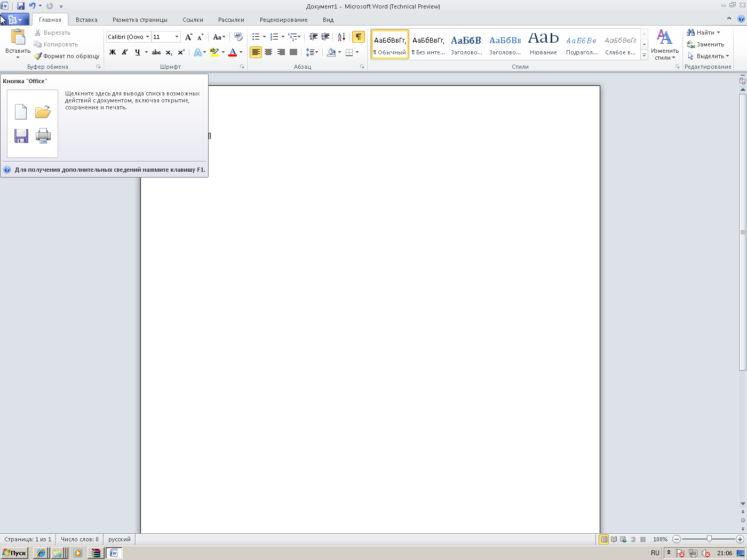This screenshot has width=747, height=560.
Task: Toggle Italic formatting (К)
Action: pos(125,52)
